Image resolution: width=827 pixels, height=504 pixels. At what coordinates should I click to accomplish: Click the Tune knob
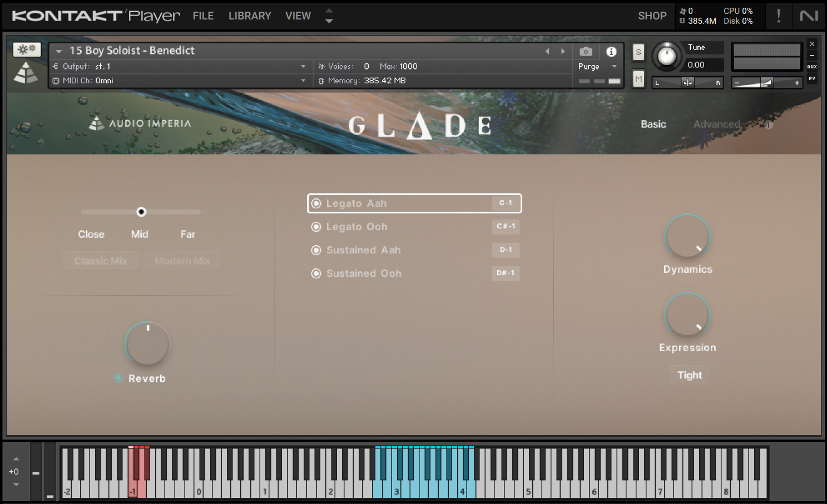point(666,56)
